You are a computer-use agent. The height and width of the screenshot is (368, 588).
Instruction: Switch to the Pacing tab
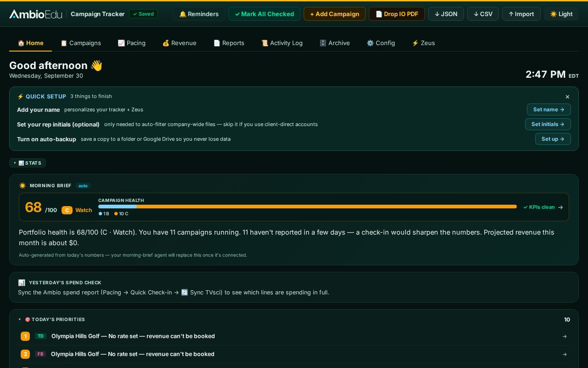132,43
